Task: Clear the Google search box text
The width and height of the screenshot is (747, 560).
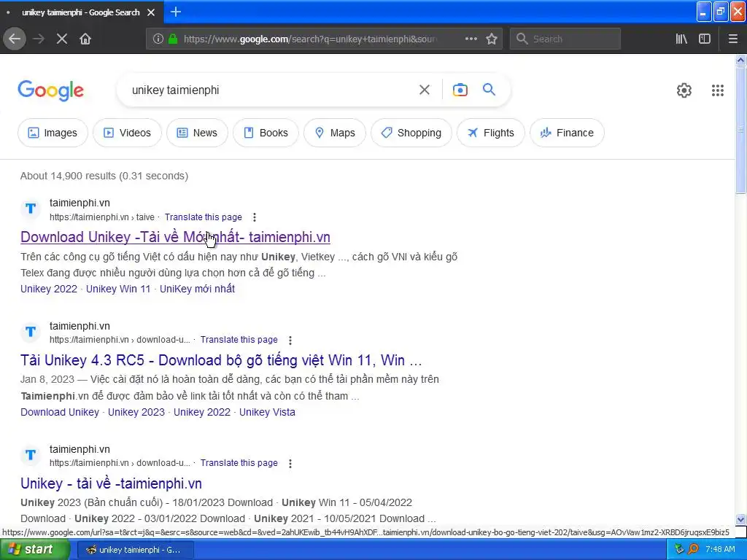Action: click(x=424, y=90)
